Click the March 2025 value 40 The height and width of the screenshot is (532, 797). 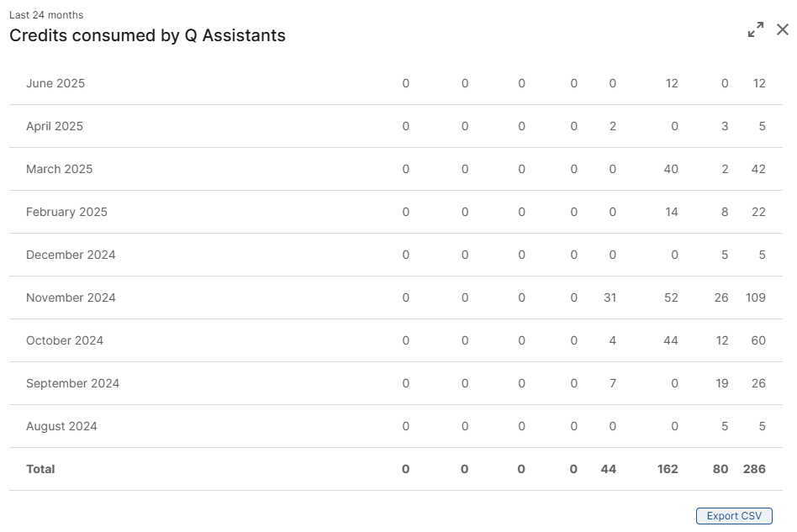(x=671, y=169)
